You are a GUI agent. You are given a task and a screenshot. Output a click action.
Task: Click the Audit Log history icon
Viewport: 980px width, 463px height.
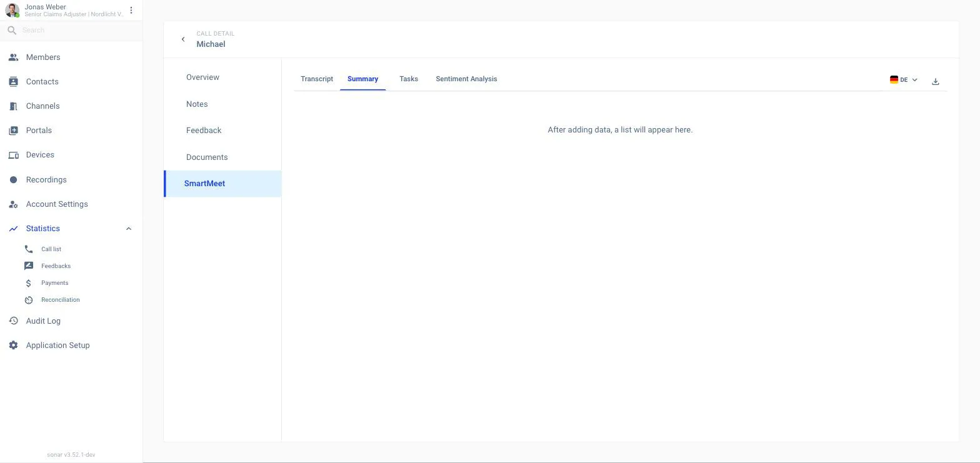tap(13, 321)
